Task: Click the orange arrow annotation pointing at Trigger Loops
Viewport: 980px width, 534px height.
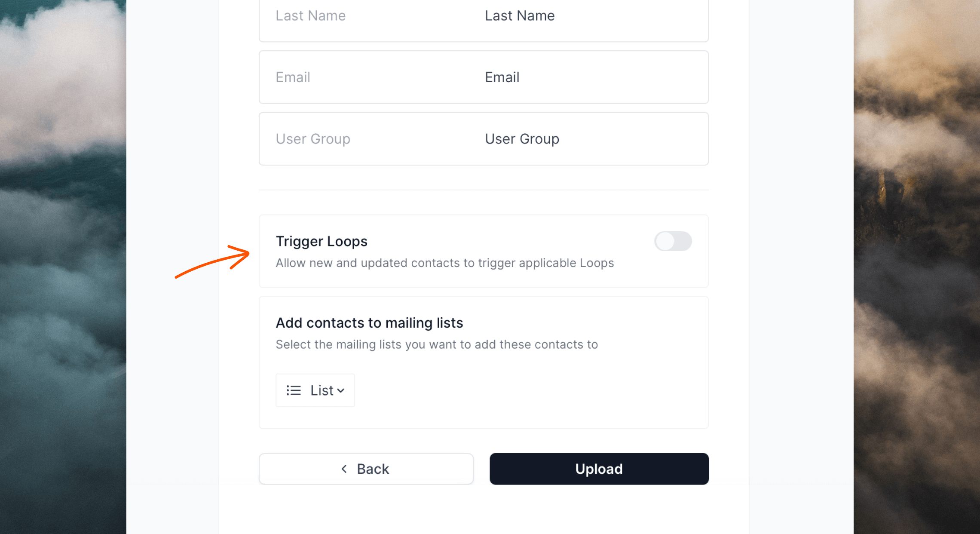Action: [x=212, y=261]
